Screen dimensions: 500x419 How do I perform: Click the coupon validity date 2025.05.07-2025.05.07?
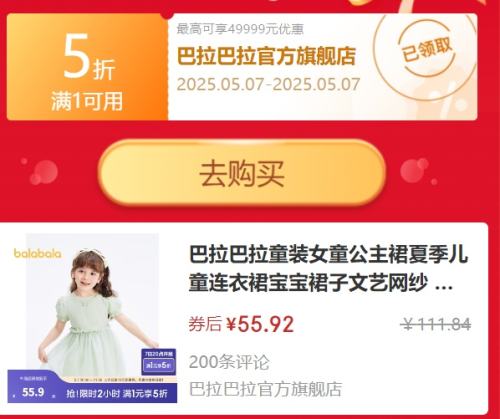pyautogui.click(x=268, y=84)
